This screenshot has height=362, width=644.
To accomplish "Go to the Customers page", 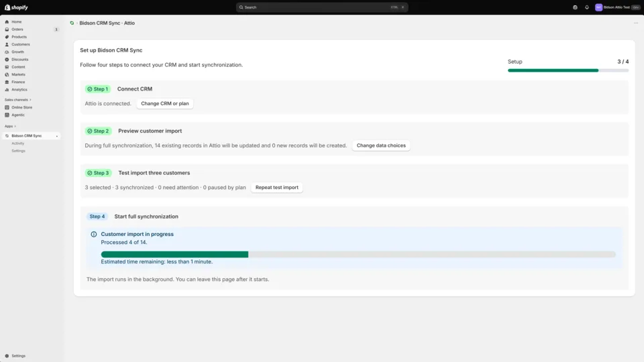I will 21,44.
